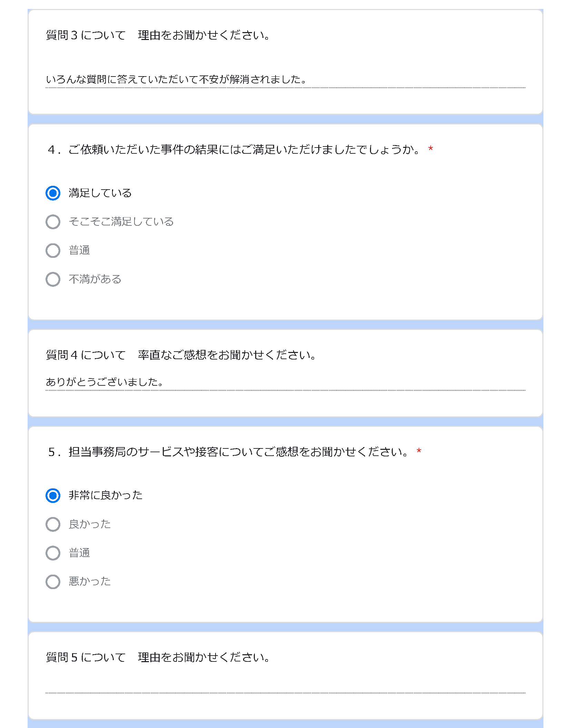The height and width of the screenshot is (728, 570).
Task: Pick the 悪かった radio option
Action: coord(53,582)
